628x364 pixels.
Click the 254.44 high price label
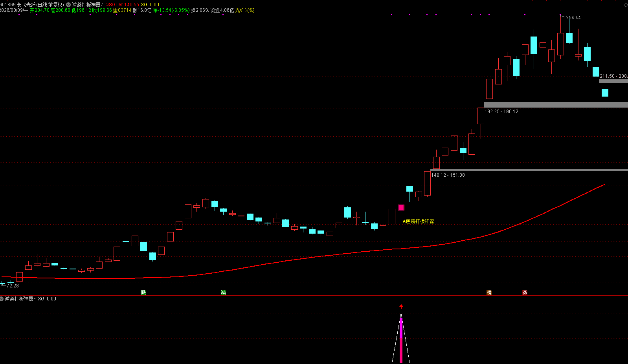tap(573, 18)
